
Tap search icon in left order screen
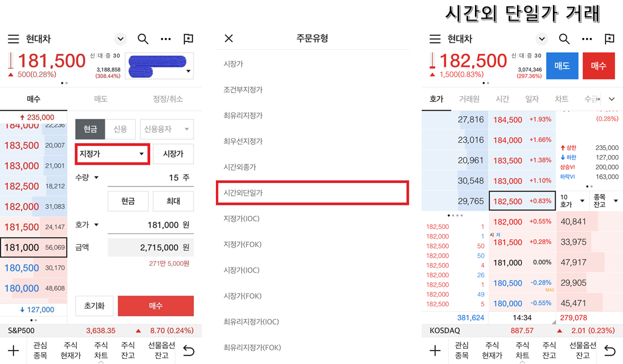click(143, 39)
